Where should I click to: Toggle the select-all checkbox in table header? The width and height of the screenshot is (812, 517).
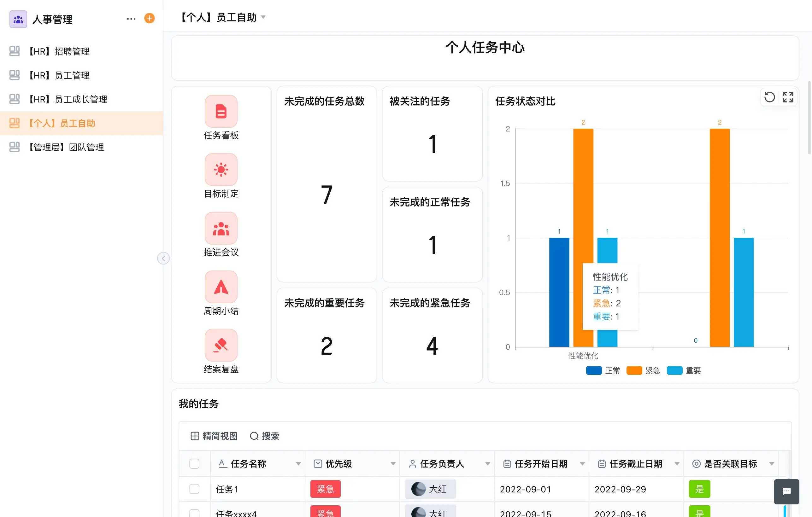tap(194, 464)
